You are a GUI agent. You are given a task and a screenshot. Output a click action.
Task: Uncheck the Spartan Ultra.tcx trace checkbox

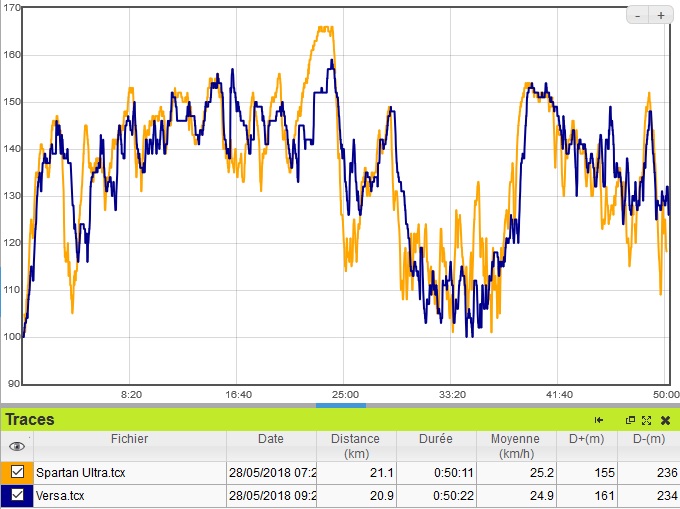tap(17, 471)
